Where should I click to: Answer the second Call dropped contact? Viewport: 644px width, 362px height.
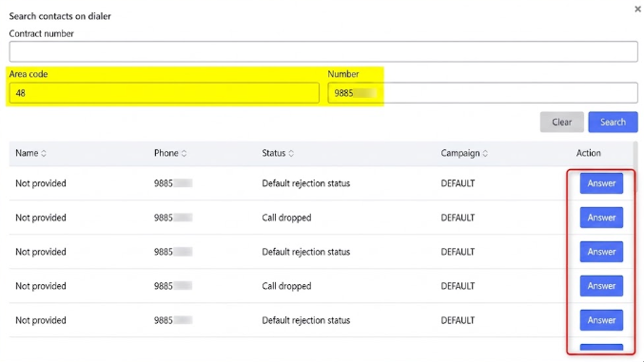[601, 286]
